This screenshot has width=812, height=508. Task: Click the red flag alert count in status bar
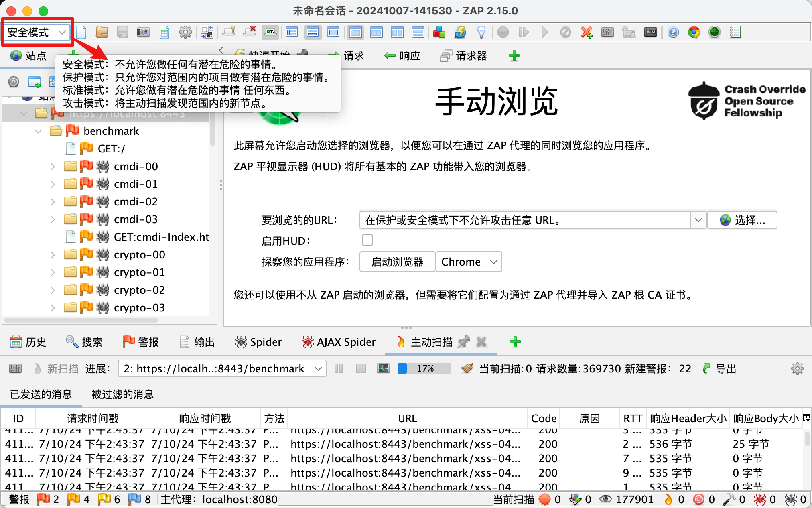click(x=48, y=499)
